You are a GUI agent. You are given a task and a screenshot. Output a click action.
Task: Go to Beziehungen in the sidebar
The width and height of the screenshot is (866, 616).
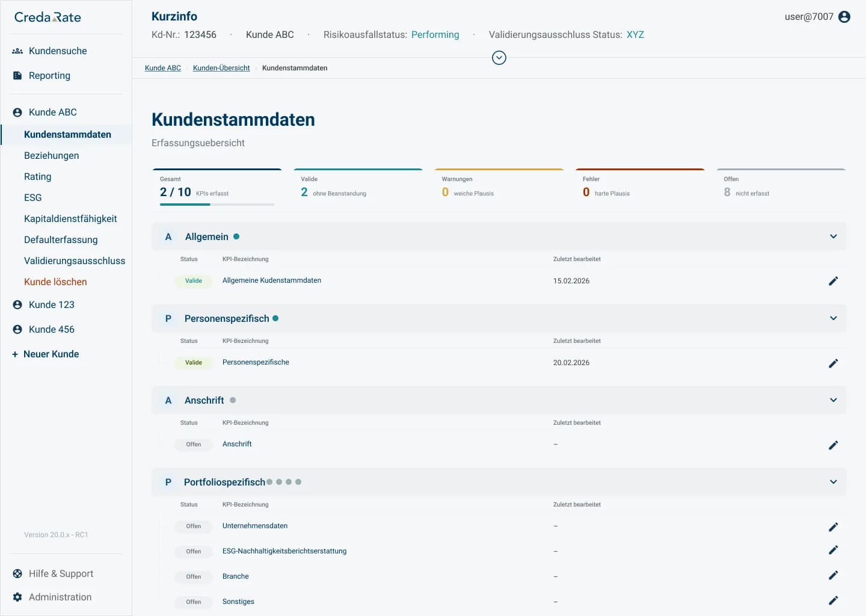click(52, 156)
